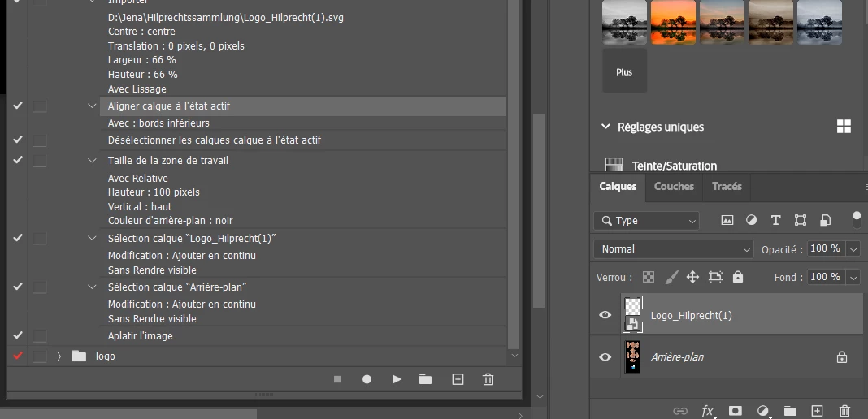Viewport: 868px width, 419px height.
Task: Add a layer mask
Action: coord(736,411)
